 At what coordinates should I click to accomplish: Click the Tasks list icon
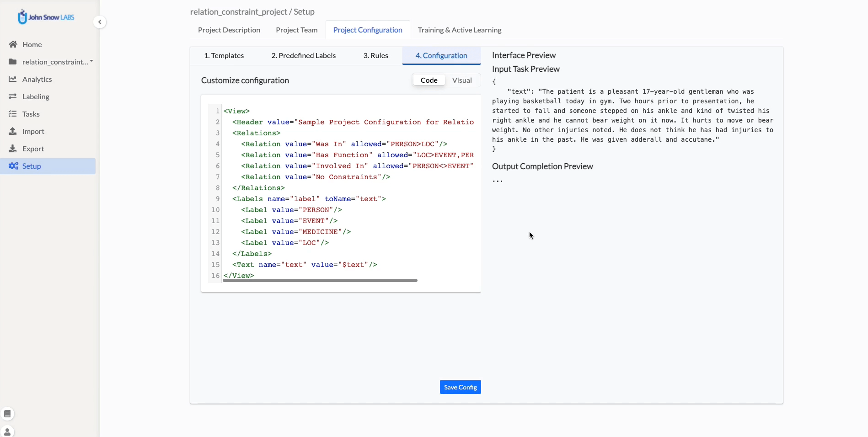coord(13,114)
